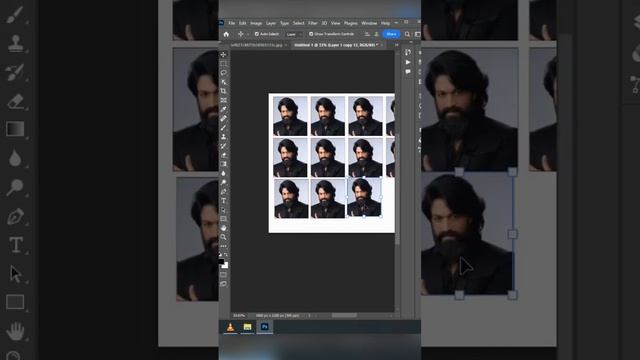640x360 pixels.
Task: Open File Explorer from the taskbar
Action: click(x=247, y=327)
